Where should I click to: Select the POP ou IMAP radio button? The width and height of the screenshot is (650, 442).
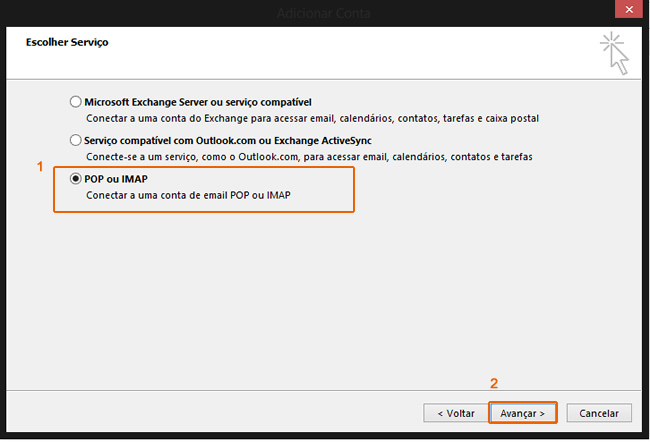pos(76,179)
